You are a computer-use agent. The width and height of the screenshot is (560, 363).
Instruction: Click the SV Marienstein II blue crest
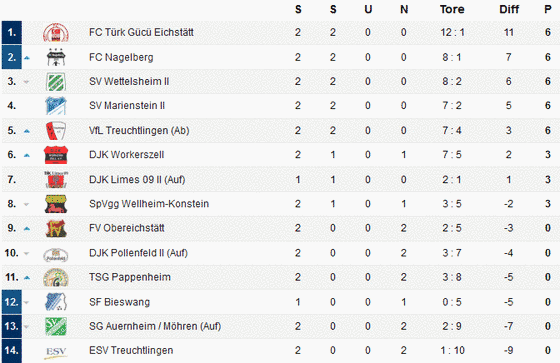56,106
